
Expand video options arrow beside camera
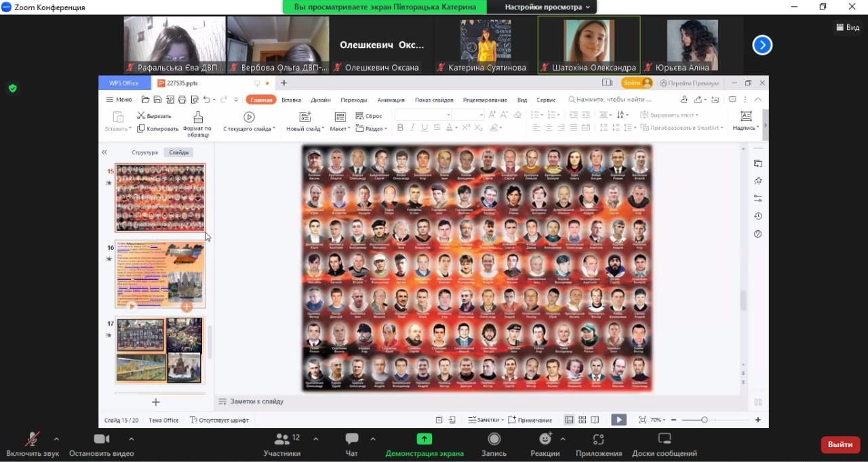point(131,438)
